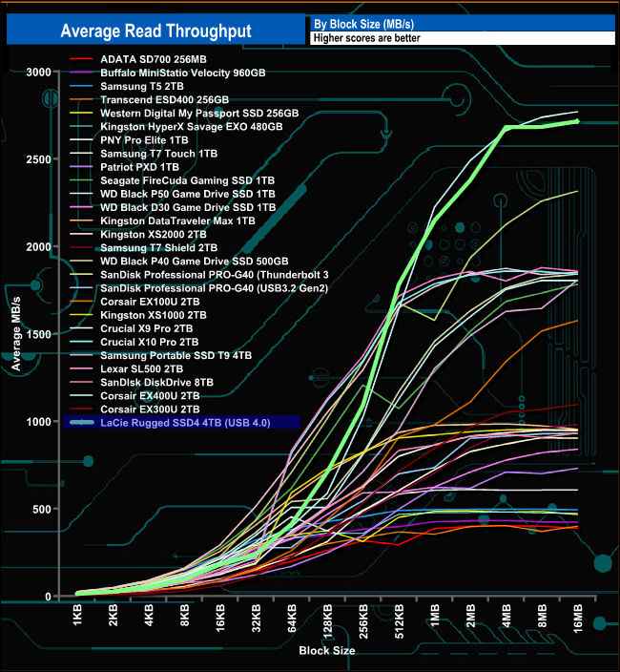Click the 1KB block size axis label

pos(77,616)
